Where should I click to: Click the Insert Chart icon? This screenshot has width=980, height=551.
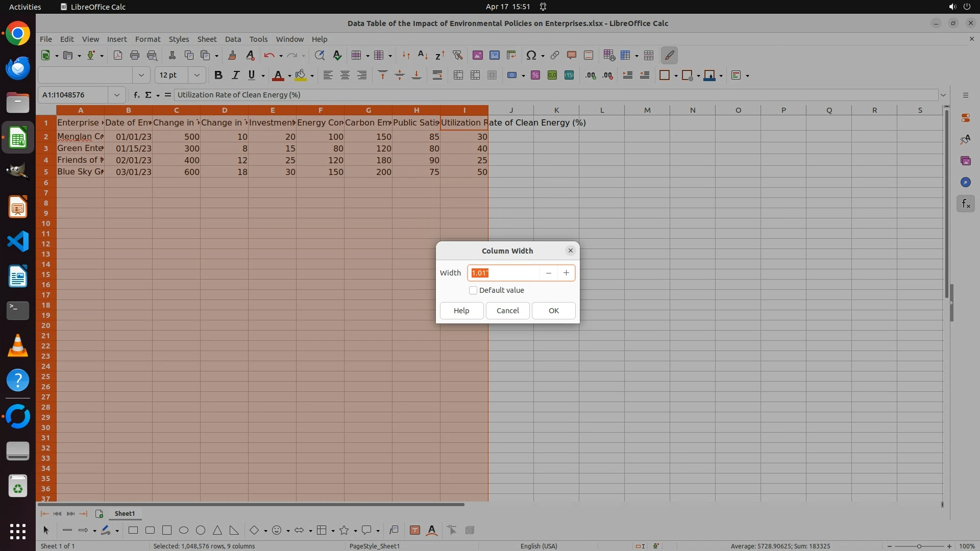494,55
